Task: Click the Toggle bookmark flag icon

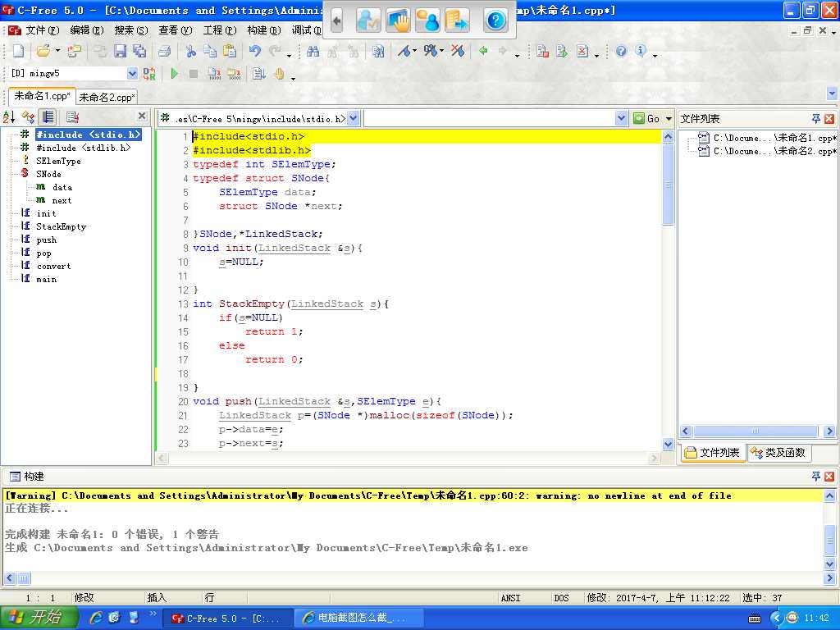Action: point(404,51)
